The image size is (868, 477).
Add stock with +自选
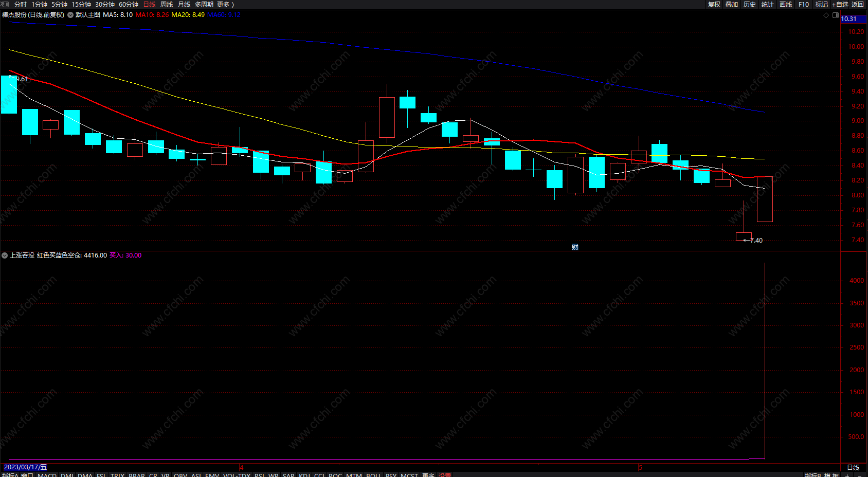pos(840,4)
